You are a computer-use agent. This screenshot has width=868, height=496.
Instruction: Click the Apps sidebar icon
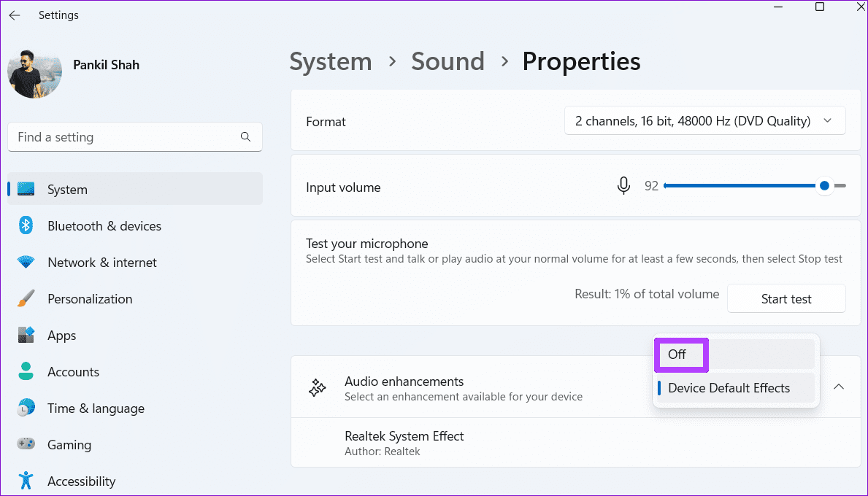click(27, 335)
